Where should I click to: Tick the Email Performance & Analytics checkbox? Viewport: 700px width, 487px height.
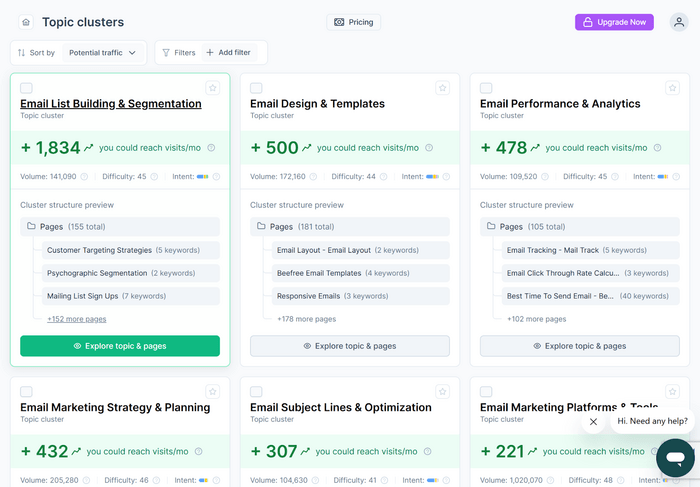(487, 88)
